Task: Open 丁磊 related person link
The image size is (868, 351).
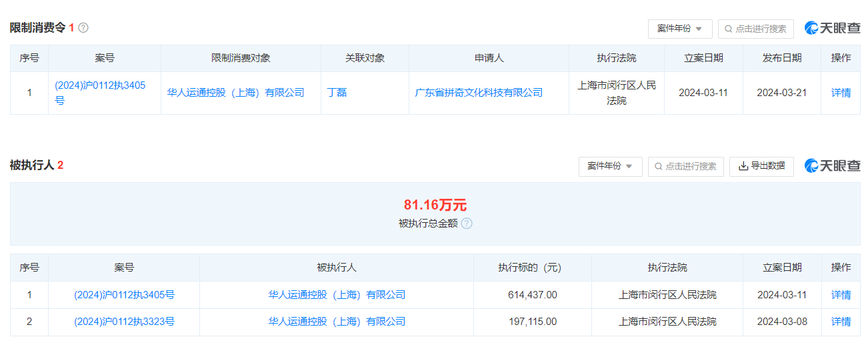Action: click(x=337, y=93)
